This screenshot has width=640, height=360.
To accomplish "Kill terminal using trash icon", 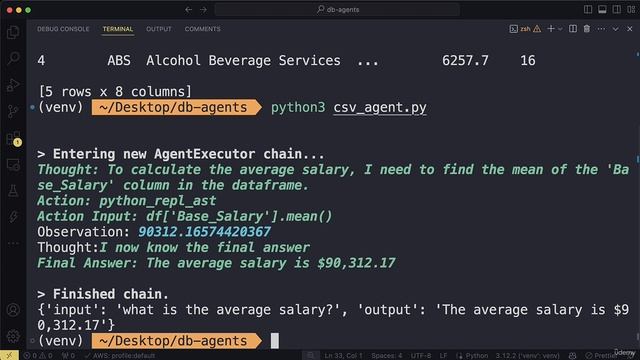I will click(587, 29).
